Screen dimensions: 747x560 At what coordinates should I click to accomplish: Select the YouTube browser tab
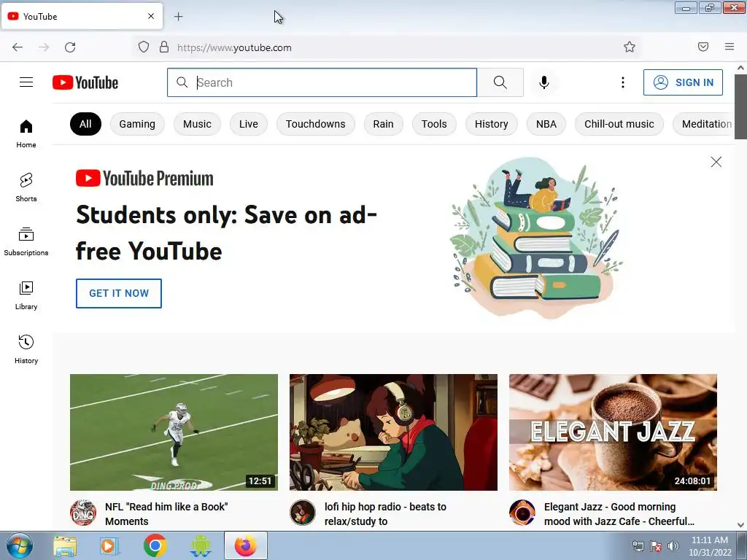click(82, 16)
